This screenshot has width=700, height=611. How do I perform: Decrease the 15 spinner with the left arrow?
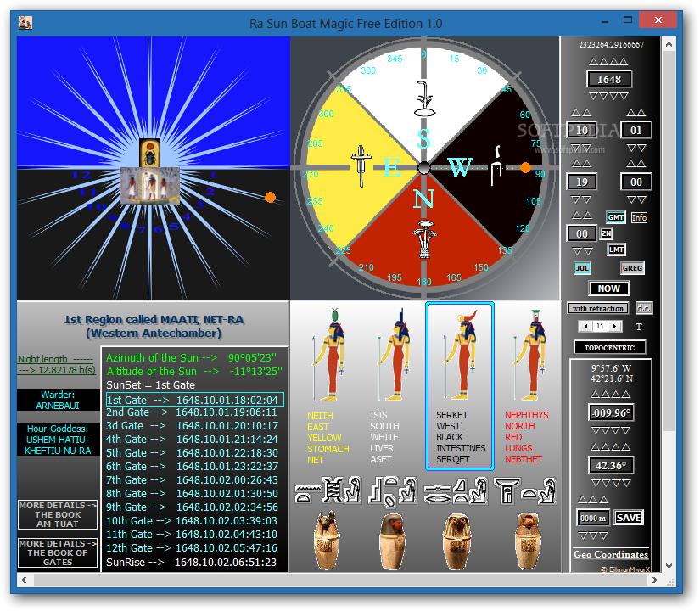(x=585, y=327)
